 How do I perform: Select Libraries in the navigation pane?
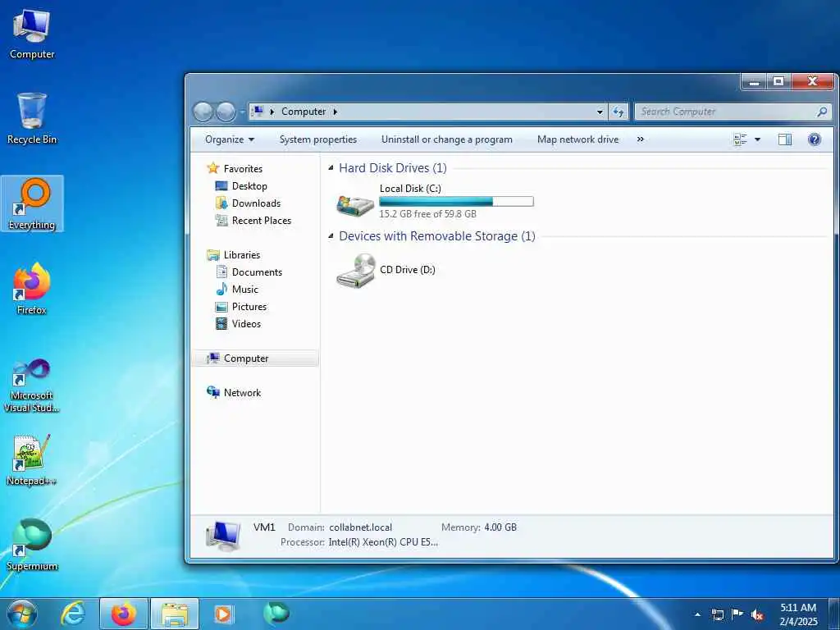coord(242,255)
